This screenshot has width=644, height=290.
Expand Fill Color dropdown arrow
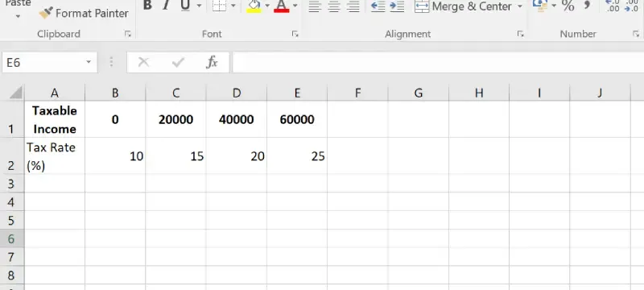[x=267, y=6]
